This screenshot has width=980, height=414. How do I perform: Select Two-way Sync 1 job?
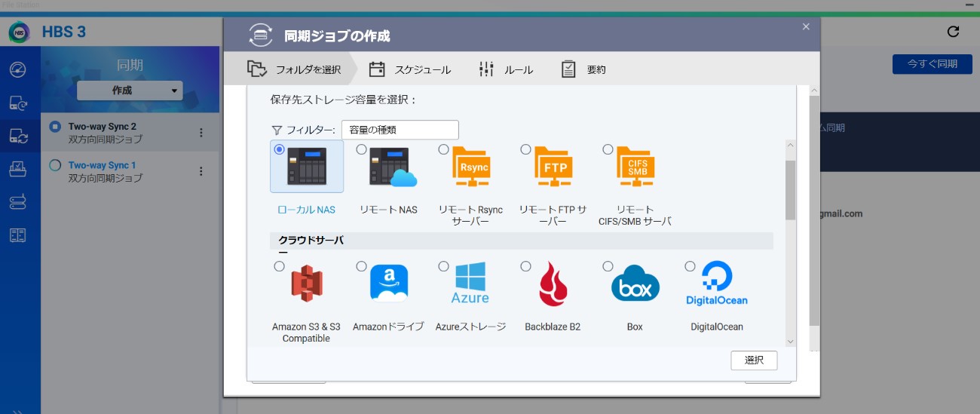pyautogui.click(x=102, y=165)
